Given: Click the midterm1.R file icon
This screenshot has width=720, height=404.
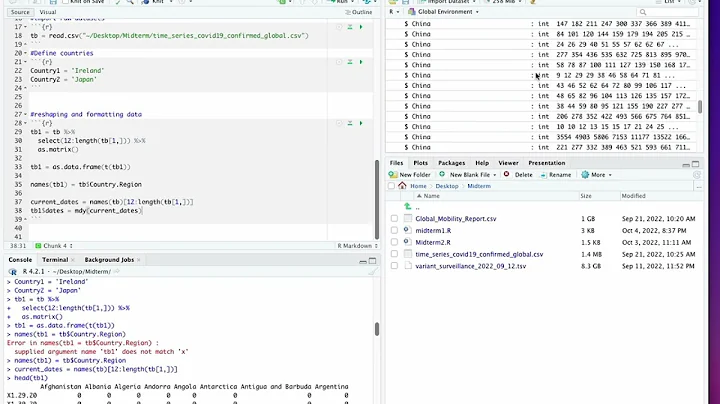Looking at the screenshot, I should coord(408,230).
